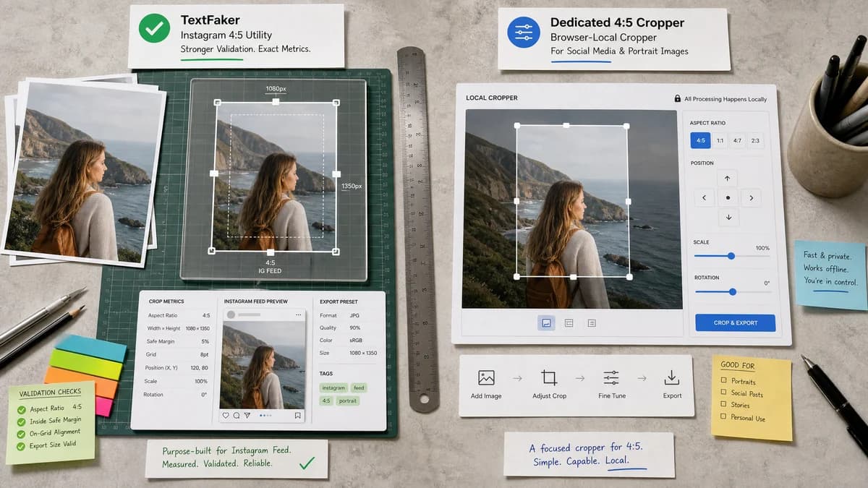Click the Crop & Export button

(x=736, y=322)
